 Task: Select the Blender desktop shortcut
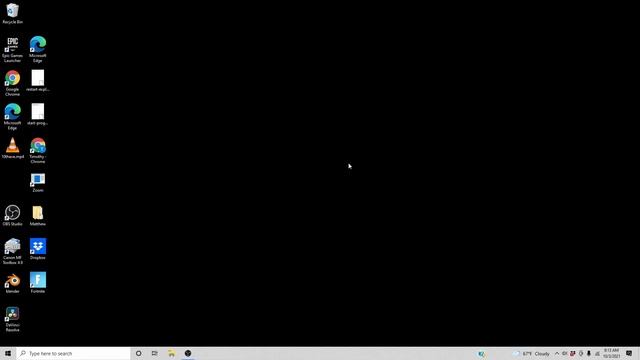[x=12, y=283]
